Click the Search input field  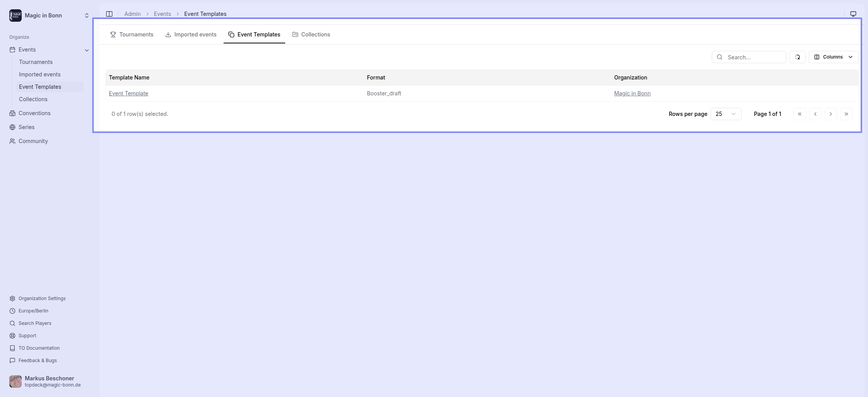tap(754, 57)
